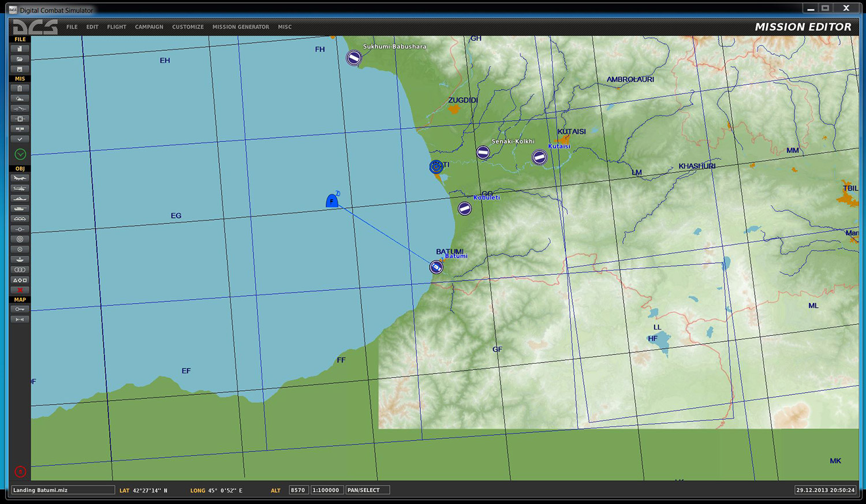Open the CAMPAIGN menu
This screenshot has width=866, height=504.
(x=149, y=27)
